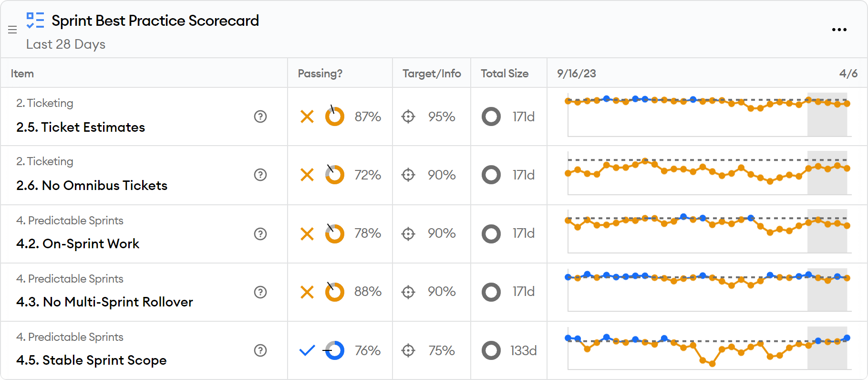The width and height of the screenshot is (868, 380).
Task: Click the Target/Info column header
Action: [432, 74]
